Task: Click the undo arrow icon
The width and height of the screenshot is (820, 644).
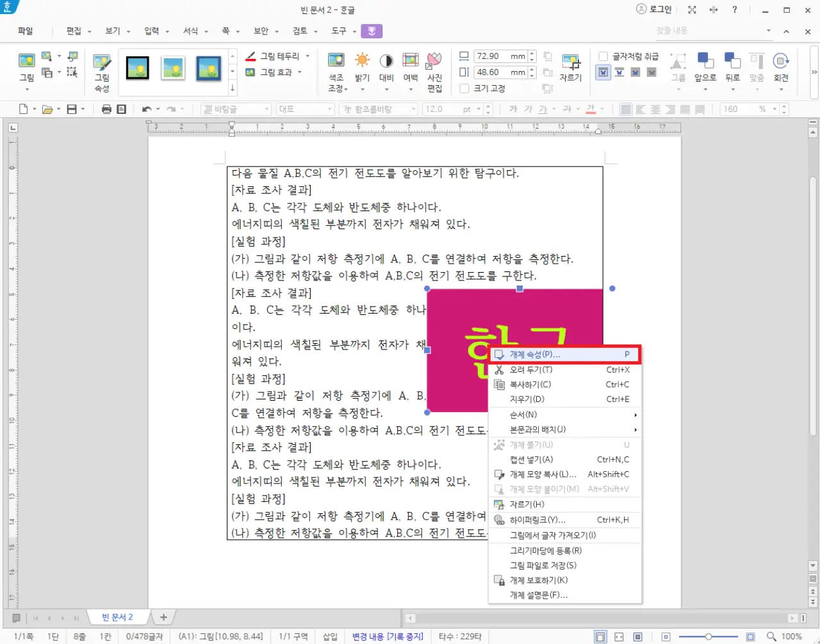Action: (147, 109)
